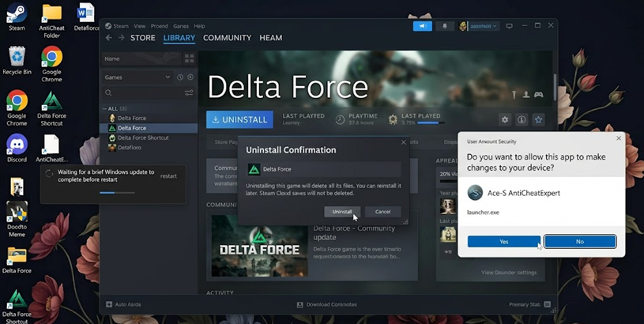Viewport: 644px width, 324px height.
Task: Open the AntiCheatE... file on desktop
Action: [51, 148]
